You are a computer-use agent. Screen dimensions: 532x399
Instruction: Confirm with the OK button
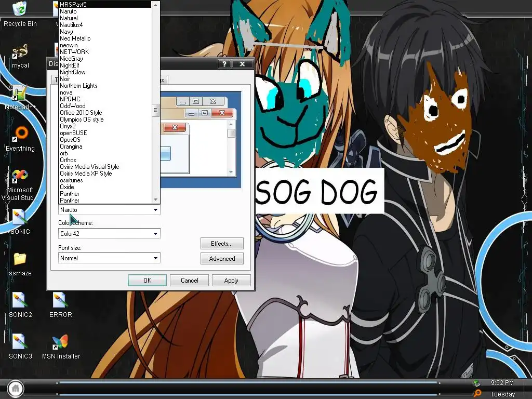tap(147, 280)
